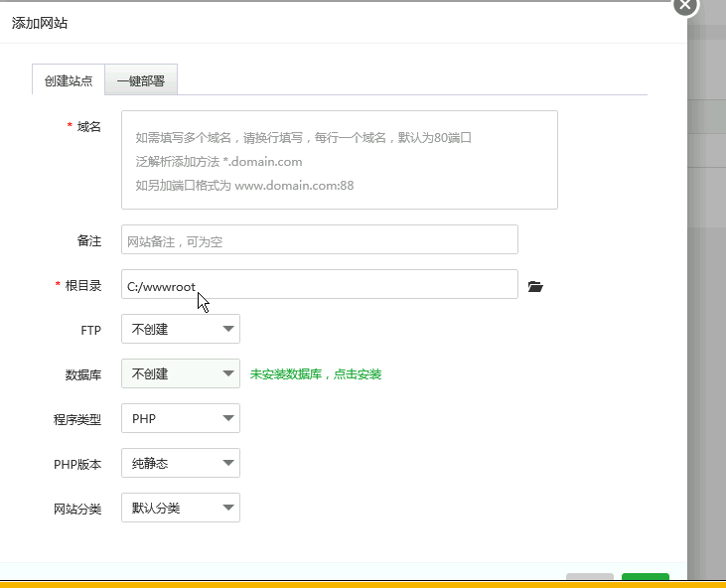726x588 pixels.
Task: Close the 添加网站 dialog with the X
Action: [x=686, y=5]
